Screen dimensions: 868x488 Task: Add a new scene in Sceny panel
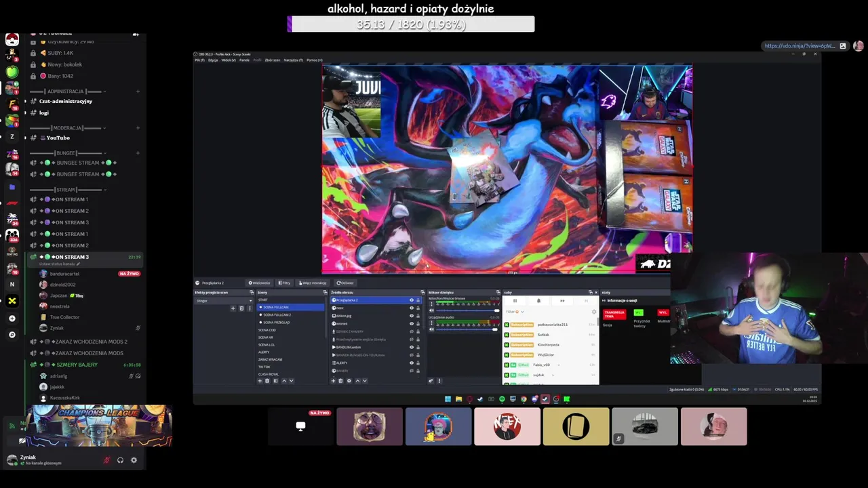coord(260,381)
